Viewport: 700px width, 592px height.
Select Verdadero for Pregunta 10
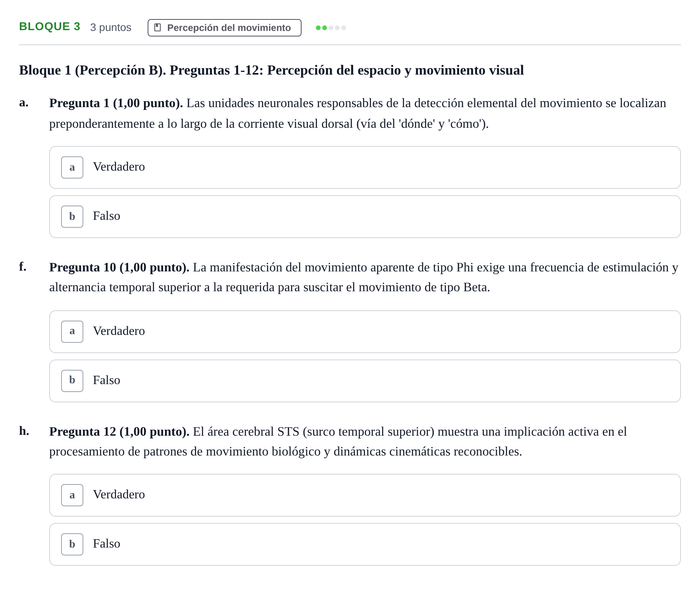(x=365, y=332)
